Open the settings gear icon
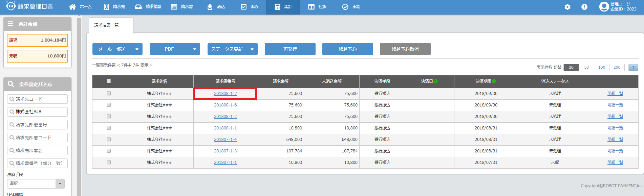Screen dimensions: 644x196 tap(567, 7)
